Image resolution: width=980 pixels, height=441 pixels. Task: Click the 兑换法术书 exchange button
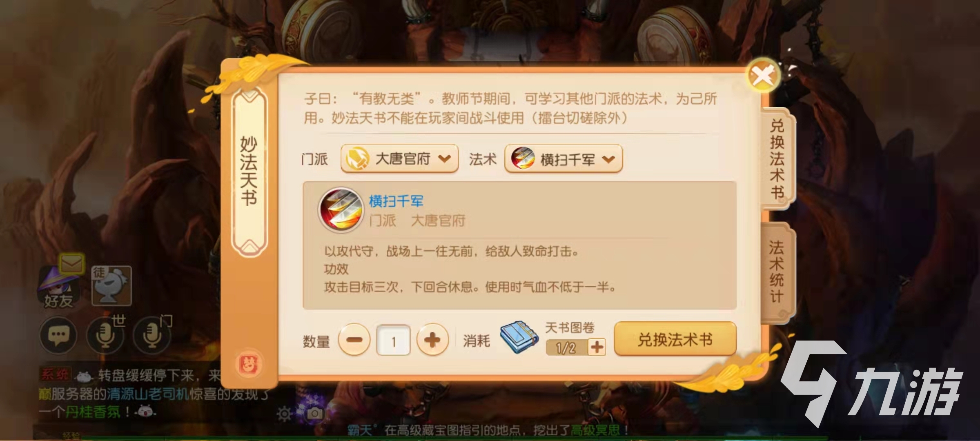click(675, 339)
